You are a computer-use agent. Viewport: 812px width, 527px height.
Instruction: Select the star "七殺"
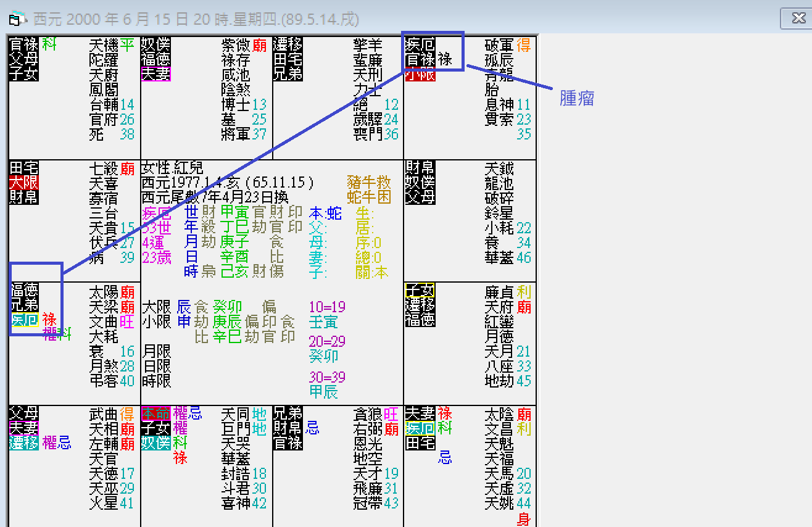point(104,168)
